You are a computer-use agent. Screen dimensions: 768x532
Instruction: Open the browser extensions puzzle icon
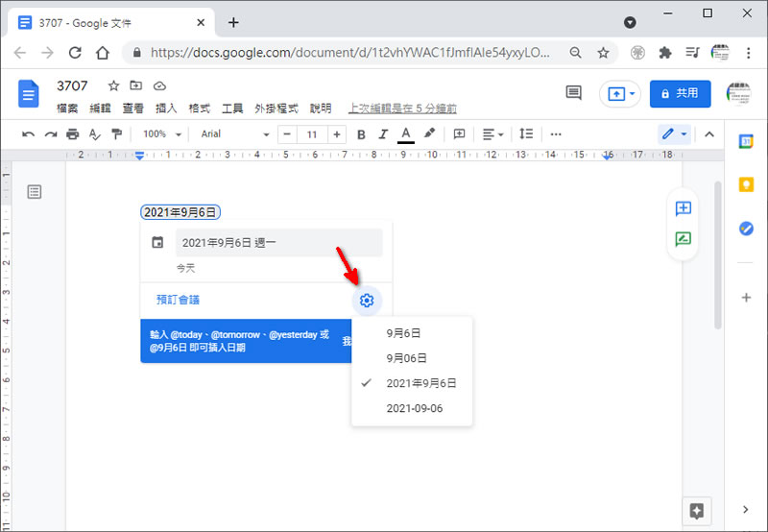coord(664,53)
